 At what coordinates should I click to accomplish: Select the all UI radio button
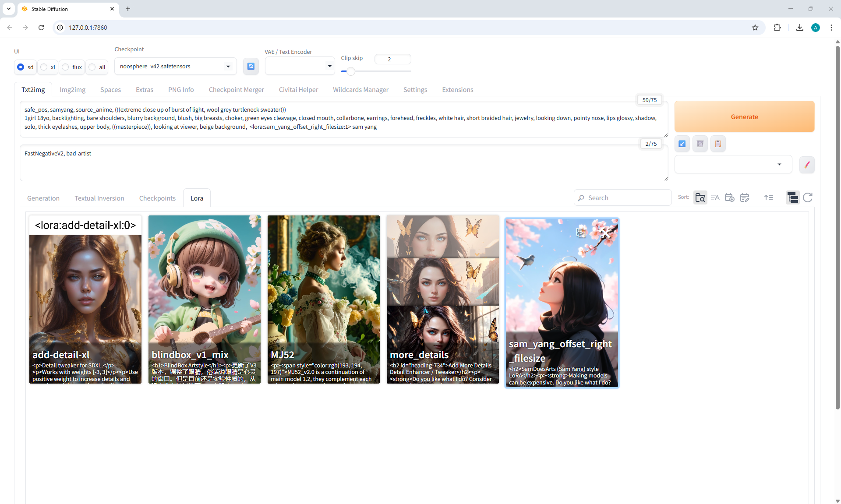(x=92, y=67)
